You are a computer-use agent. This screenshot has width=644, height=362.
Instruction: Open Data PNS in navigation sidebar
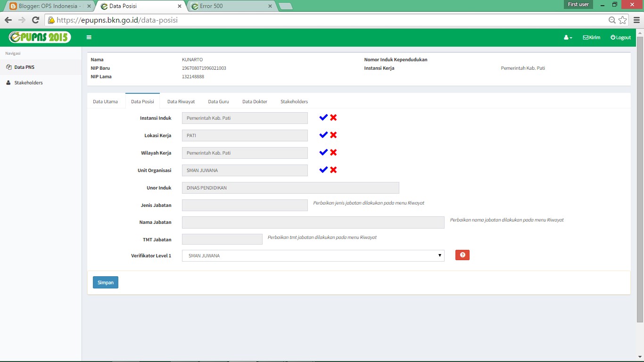coord(41,67)
